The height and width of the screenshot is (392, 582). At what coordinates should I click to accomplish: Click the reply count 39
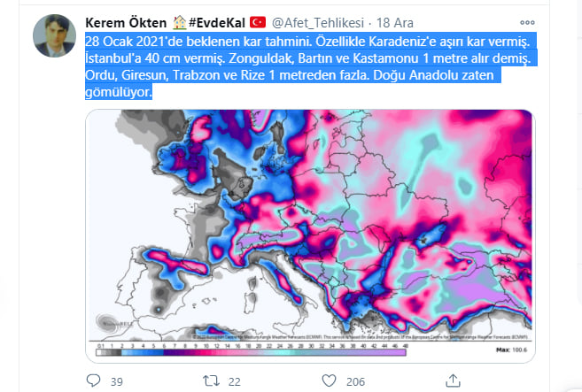[x=117, y=381]
